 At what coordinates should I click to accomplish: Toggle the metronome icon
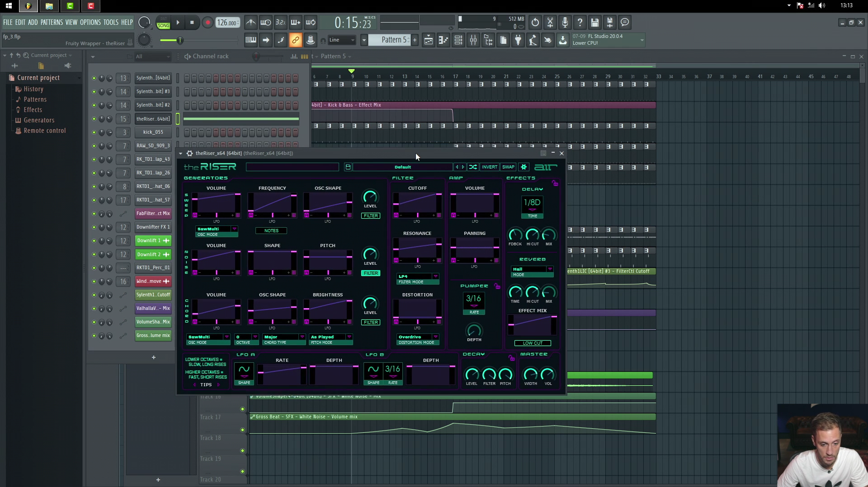251,23
